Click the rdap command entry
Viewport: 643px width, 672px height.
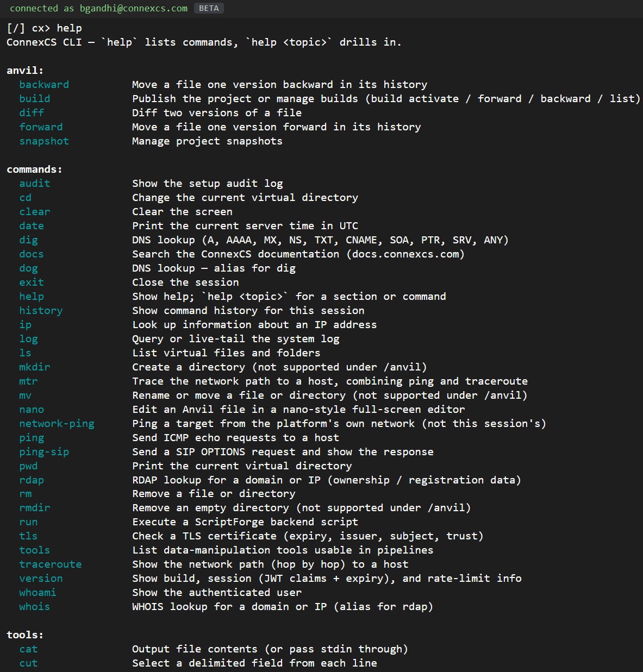point(32,480)
